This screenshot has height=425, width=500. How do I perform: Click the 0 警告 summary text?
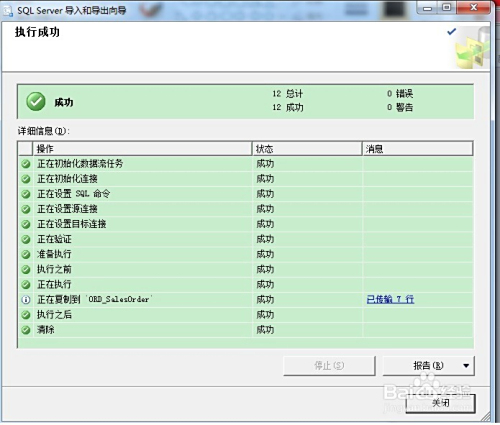[400, 107]
